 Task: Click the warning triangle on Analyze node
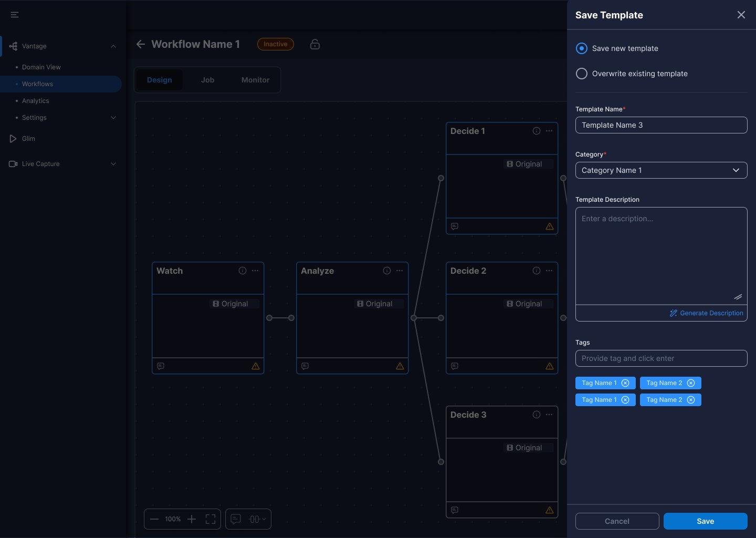(400, 366)
